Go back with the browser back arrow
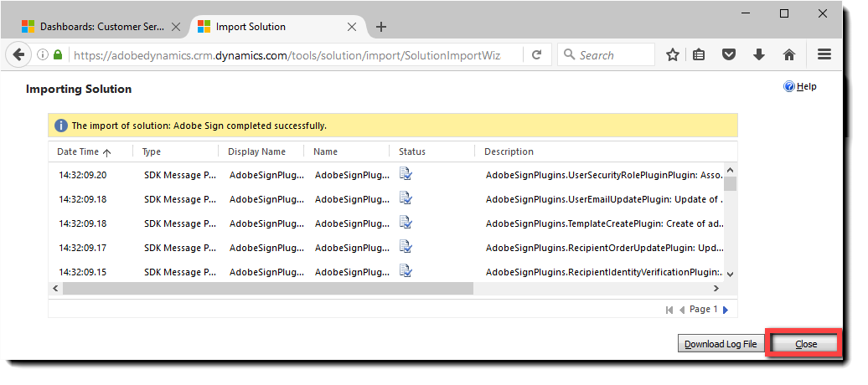 (18, 54)
